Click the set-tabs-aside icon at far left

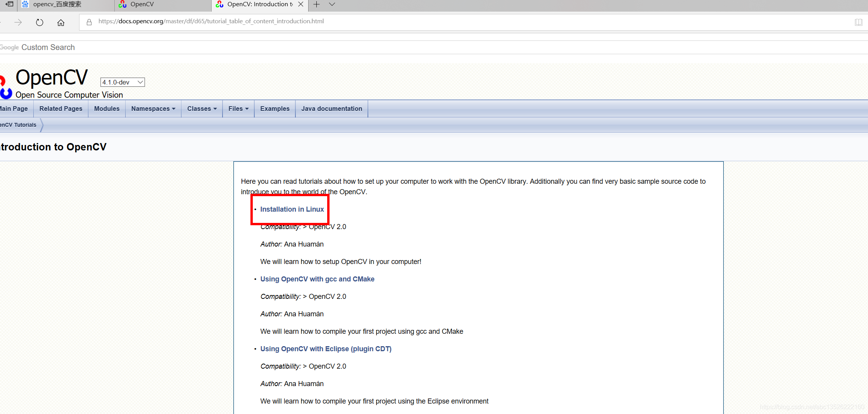coord(9,4)
